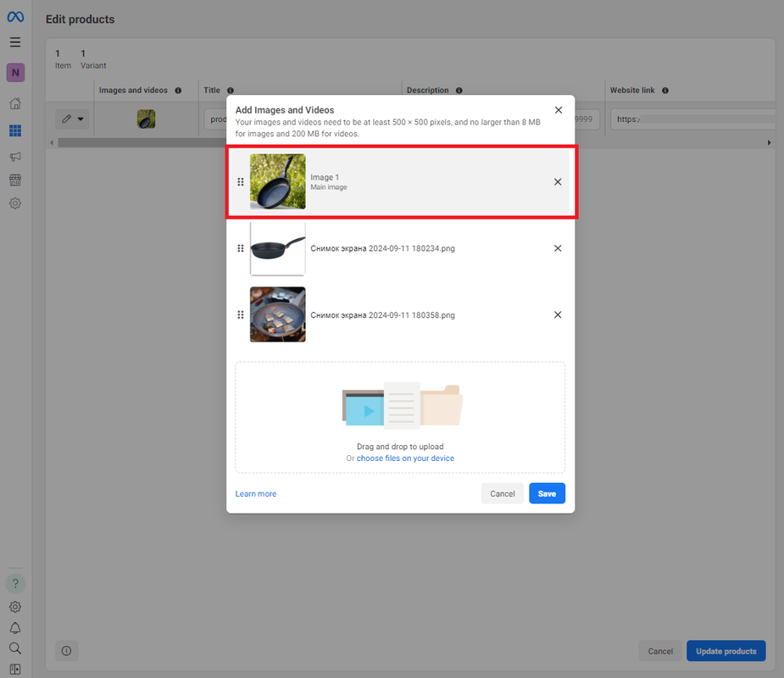Open the Ads megaphone icon

15,157
